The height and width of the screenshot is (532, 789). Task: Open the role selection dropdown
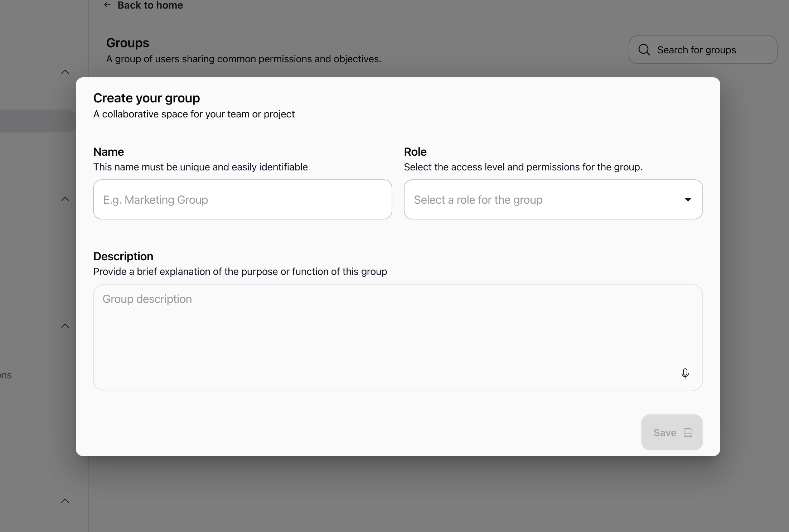(x=553, y=199)
